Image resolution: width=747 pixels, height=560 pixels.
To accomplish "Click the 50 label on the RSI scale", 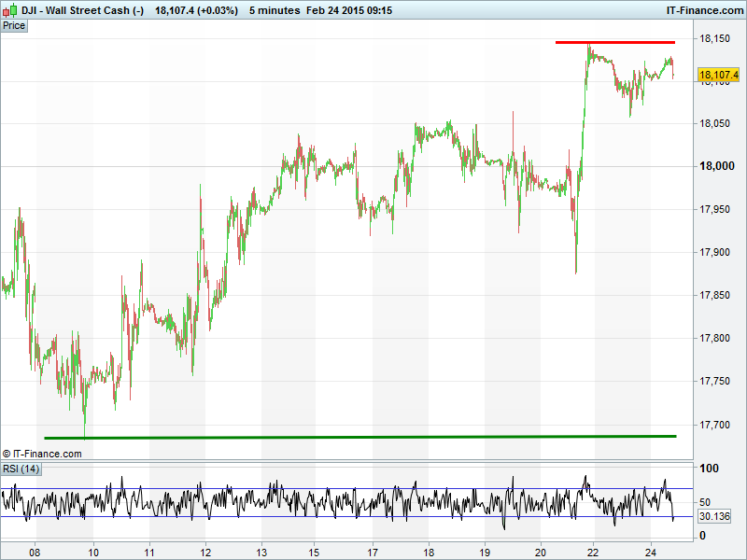I will 707,501.
